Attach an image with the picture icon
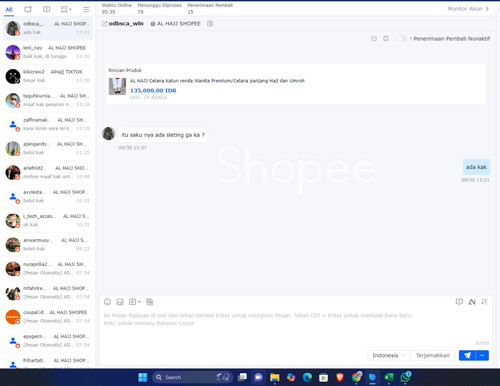 click(x=120, y=302)
